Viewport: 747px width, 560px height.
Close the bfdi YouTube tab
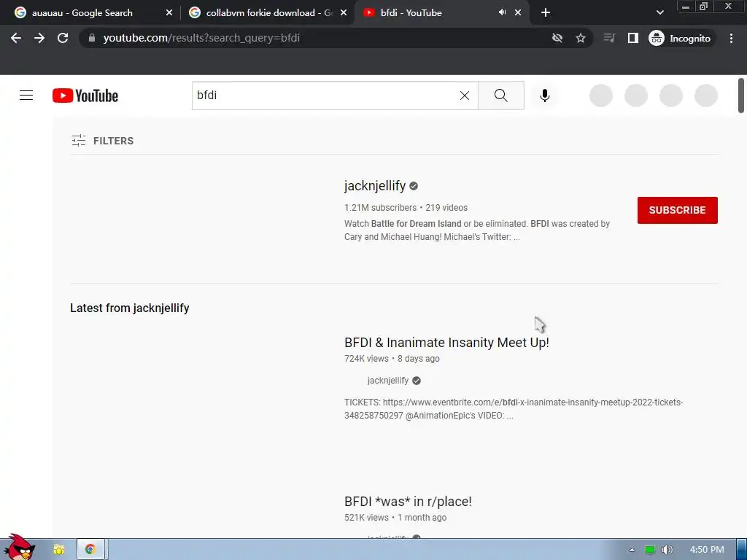pos(518,13)
